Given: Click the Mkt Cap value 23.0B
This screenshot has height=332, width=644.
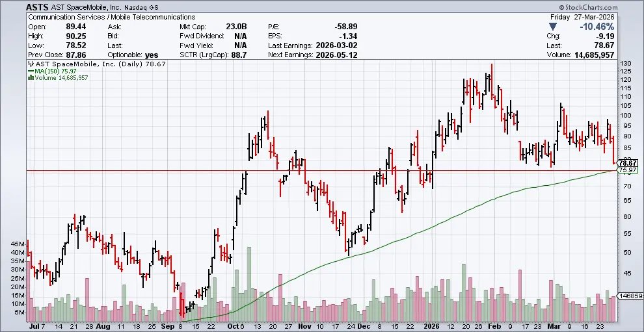Looking at the screenshot, I should click(x=237, y=27).
